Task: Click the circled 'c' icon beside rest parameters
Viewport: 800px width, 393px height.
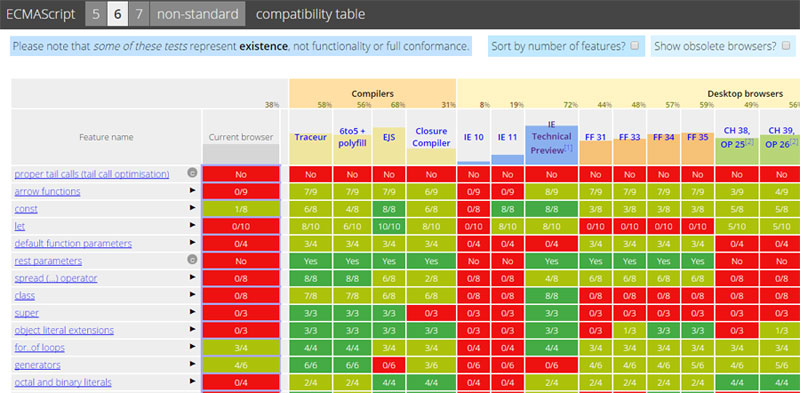Action: tap(192, 260)
